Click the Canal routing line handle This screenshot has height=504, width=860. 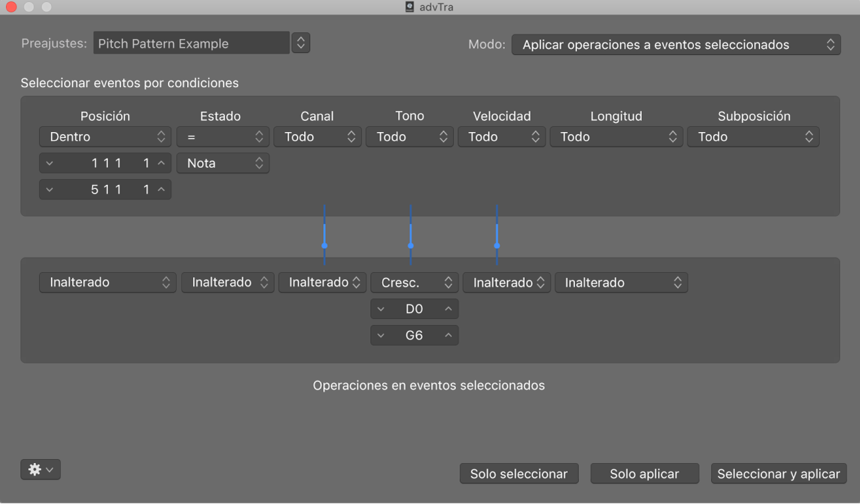coord(325,245)
